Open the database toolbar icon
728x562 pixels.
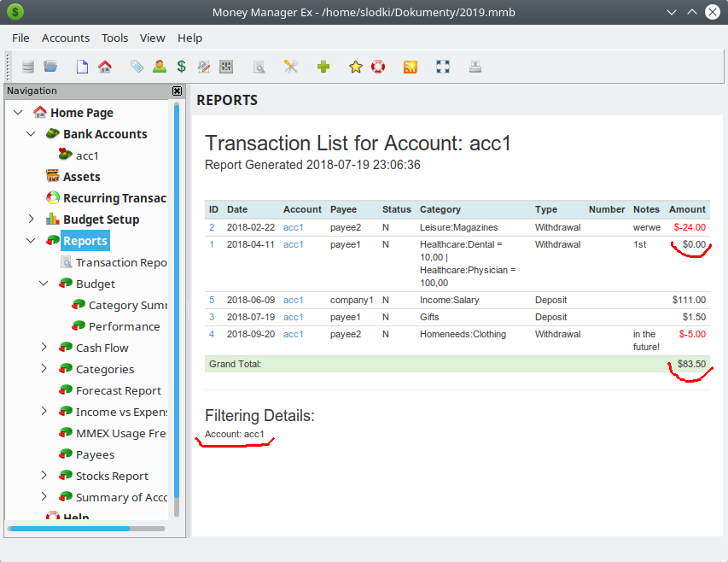pyautogui.click(x=26, y=67)
